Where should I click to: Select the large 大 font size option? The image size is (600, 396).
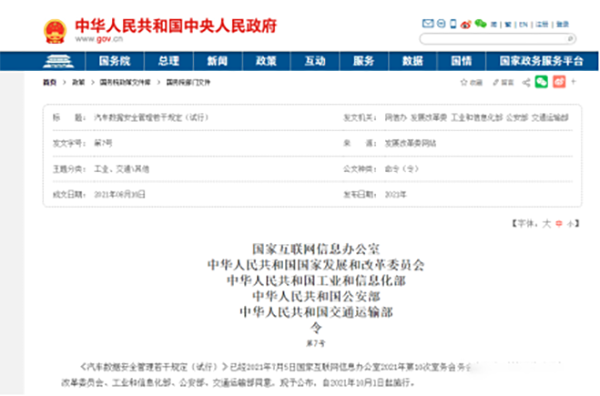point(546,224)
